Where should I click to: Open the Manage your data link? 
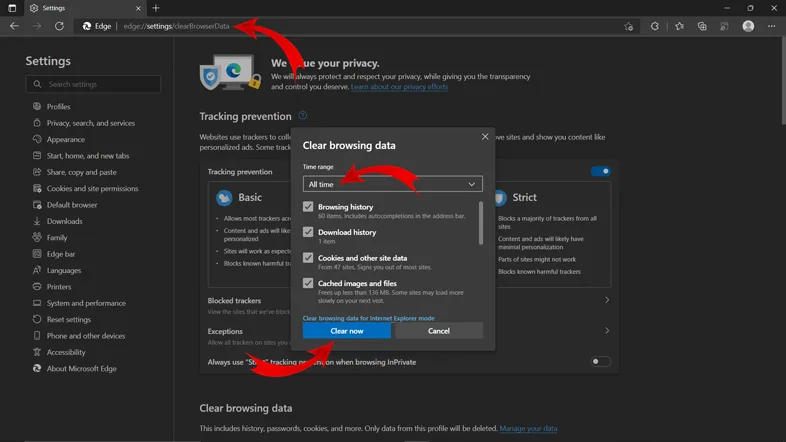[528, 428]
